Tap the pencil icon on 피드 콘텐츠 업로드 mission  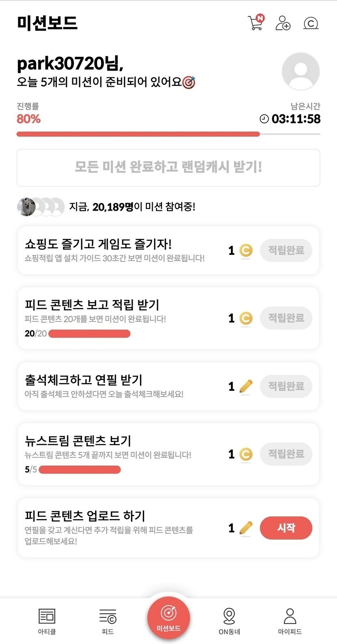coord(246,528)
